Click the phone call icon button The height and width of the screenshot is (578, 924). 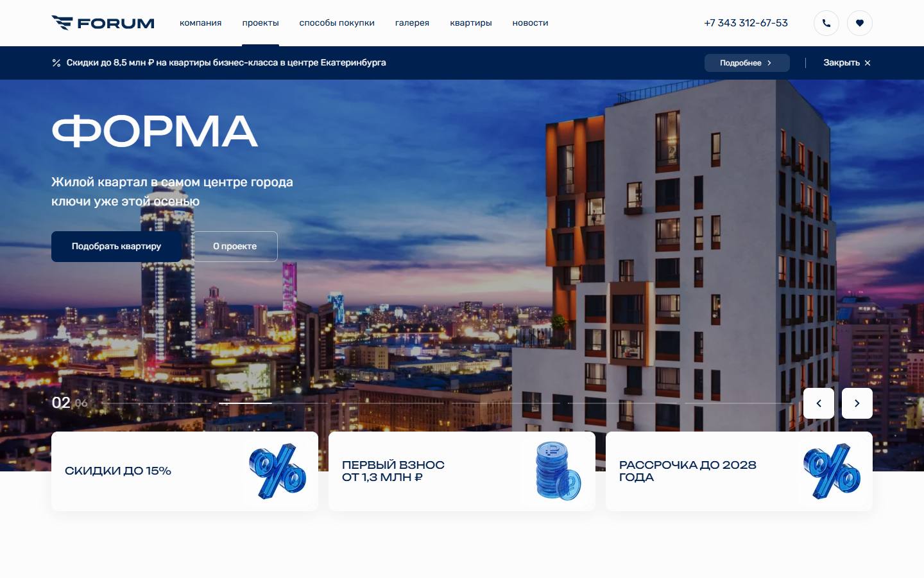tap(826, 23)
